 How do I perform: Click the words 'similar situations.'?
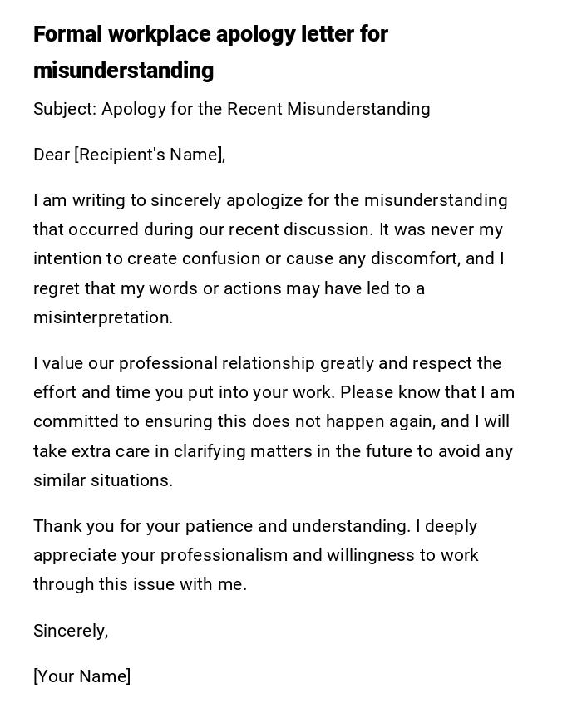103,480
